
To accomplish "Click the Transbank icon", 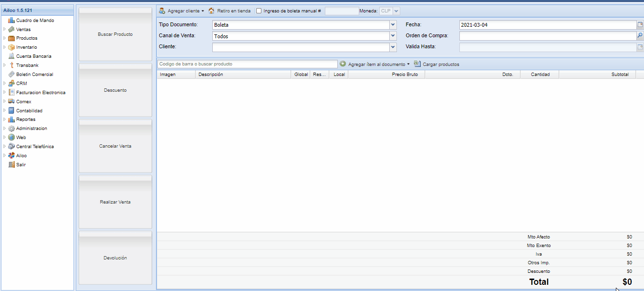I will click(11, 65).
